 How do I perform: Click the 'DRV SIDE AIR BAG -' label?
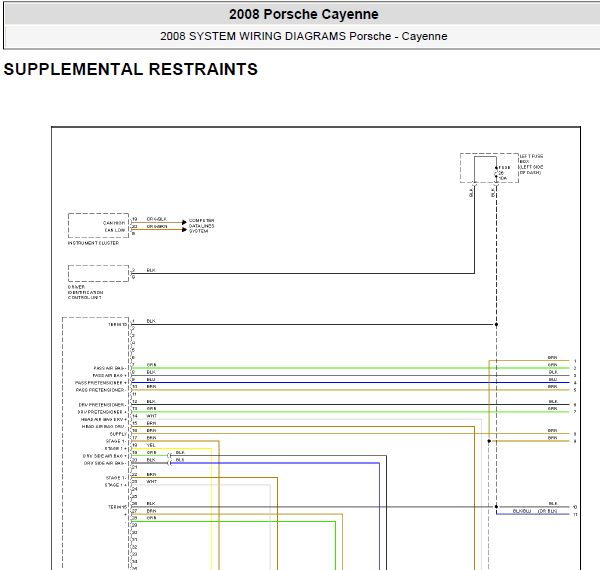tap(105, 463)
